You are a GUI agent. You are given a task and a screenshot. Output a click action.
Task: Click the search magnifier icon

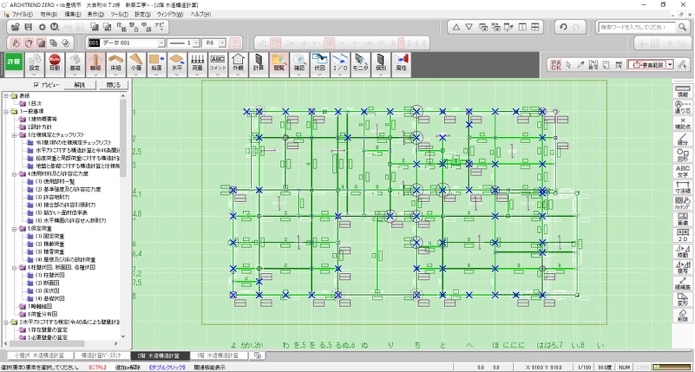click(x=682, y=27)
